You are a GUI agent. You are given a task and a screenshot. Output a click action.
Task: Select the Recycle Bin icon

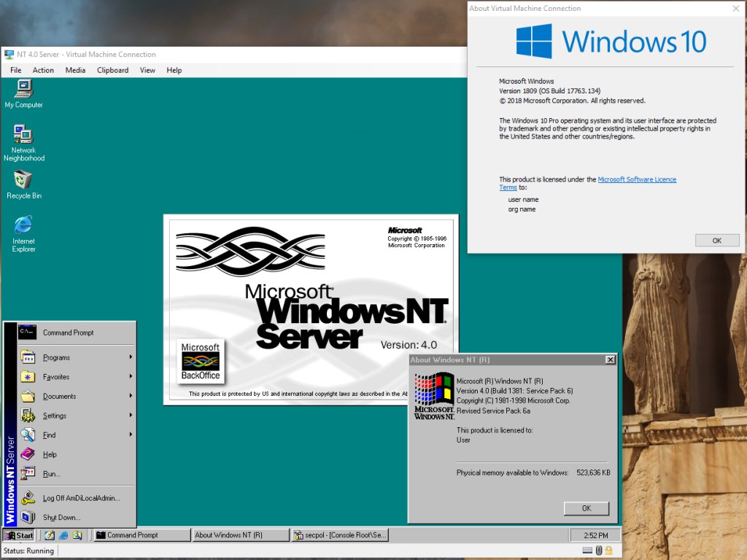24,184
